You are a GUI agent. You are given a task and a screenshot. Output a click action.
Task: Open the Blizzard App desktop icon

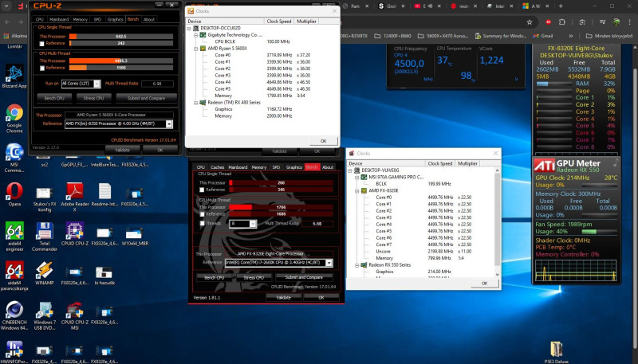(14, 76)
